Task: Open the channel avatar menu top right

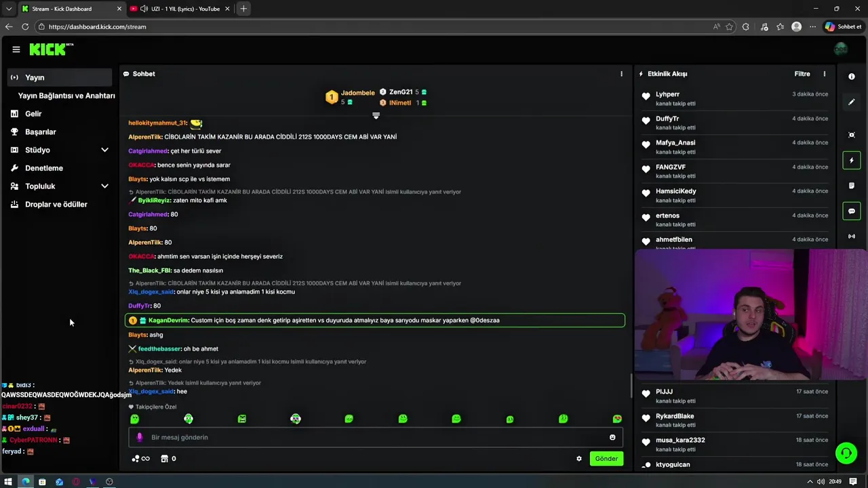Action: click(x=841, y=49)
